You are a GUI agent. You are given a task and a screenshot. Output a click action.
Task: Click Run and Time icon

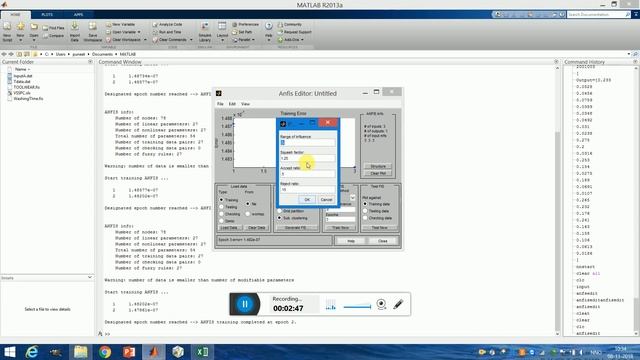pyautogui.click(x=155, y=32)
